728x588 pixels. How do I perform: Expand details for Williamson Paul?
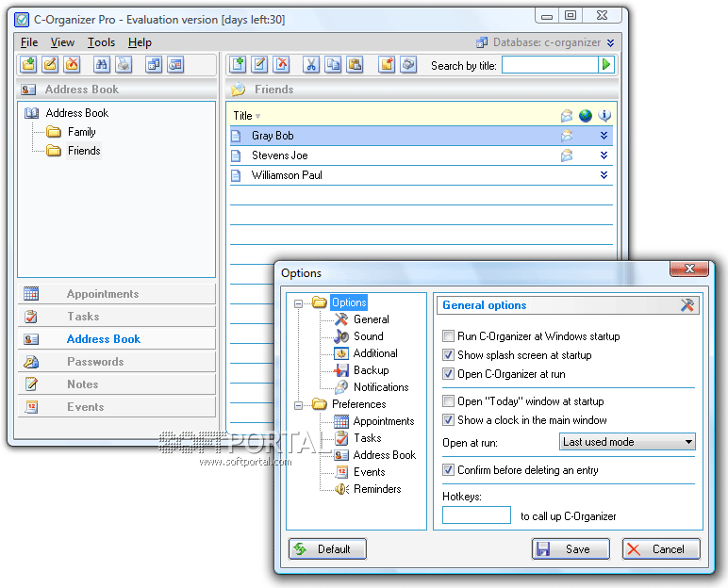point(604,175)
